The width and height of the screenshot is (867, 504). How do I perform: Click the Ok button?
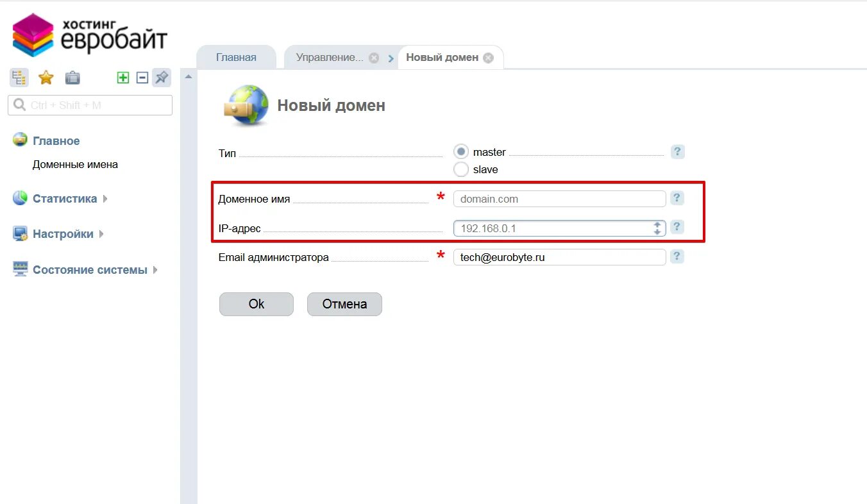tap(257, 304)
